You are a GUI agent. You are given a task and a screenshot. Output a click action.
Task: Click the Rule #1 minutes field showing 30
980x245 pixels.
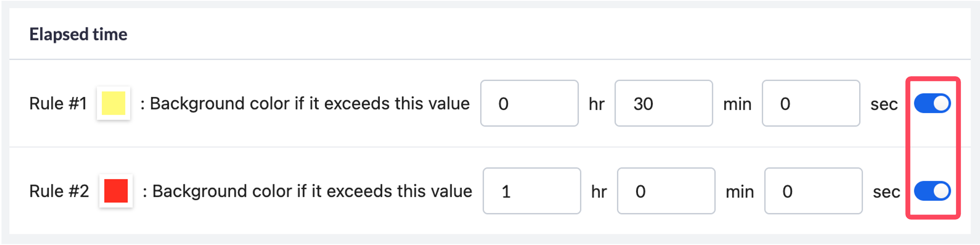tap(664, 103)
